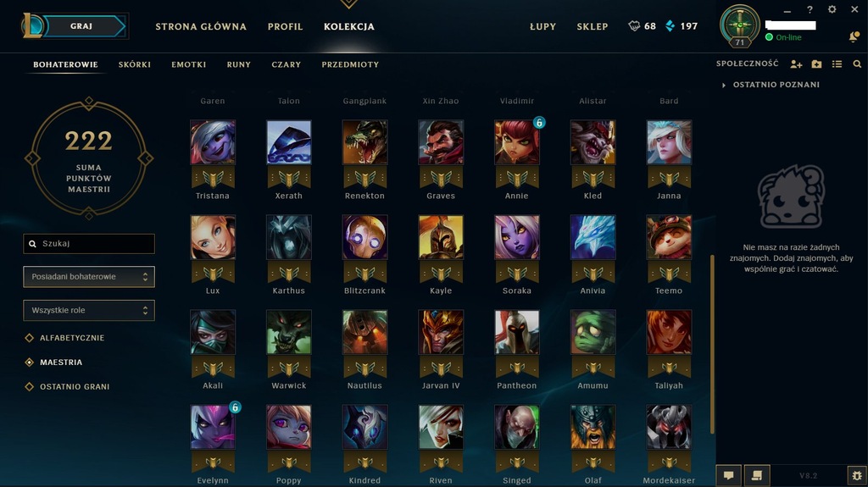This screenshot has height=487, width=868.
Task: Open the Łupy menu
Action: 542,26
